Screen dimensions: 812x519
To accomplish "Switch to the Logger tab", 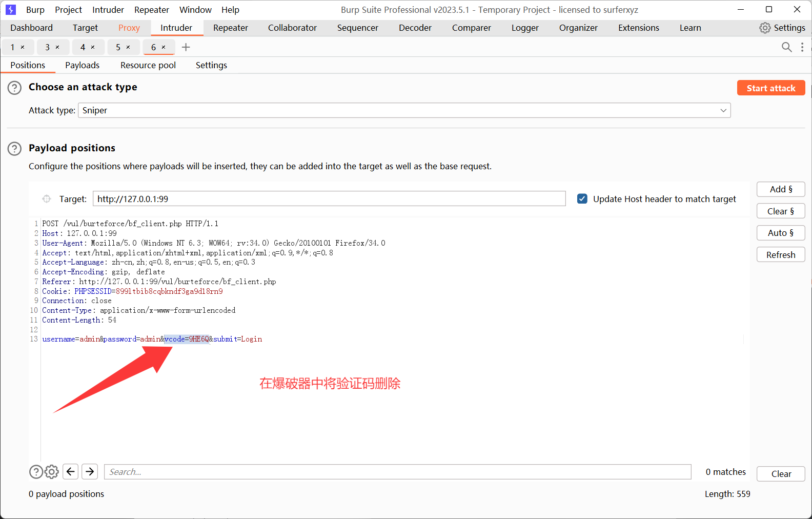I will [x=525, y=28].
